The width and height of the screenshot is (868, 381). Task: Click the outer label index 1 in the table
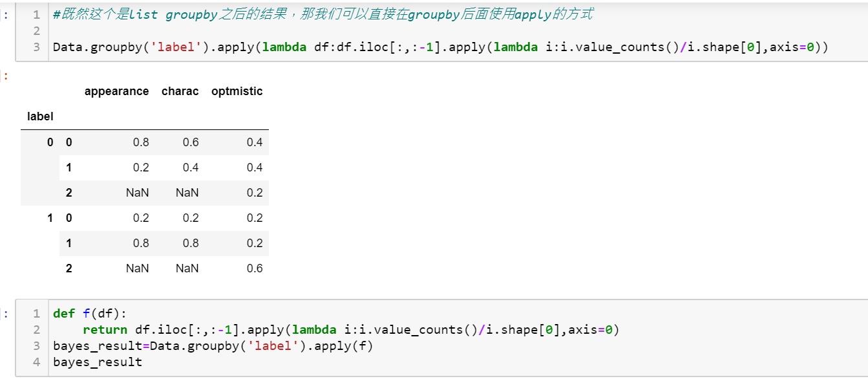tap(50, 218)
